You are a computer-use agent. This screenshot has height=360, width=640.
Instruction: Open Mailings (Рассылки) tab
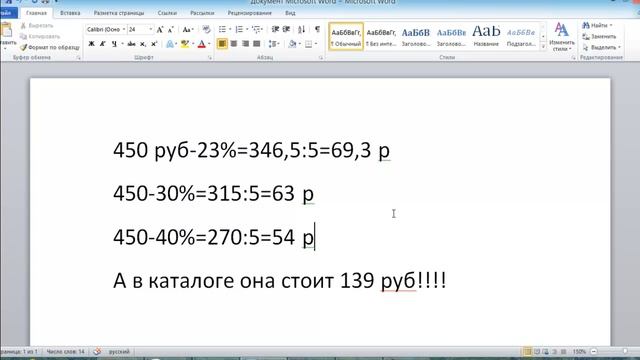(x=202, y=13)
